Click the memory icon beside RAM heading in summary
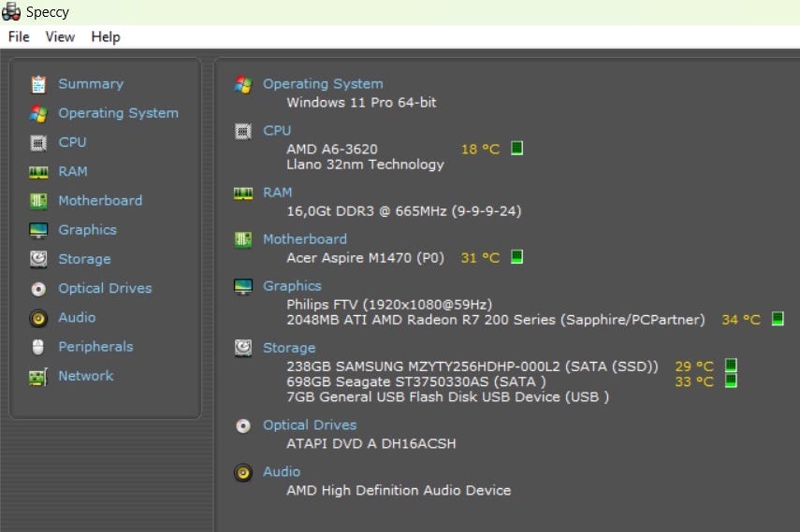800x532 pixels. point(243,194)
